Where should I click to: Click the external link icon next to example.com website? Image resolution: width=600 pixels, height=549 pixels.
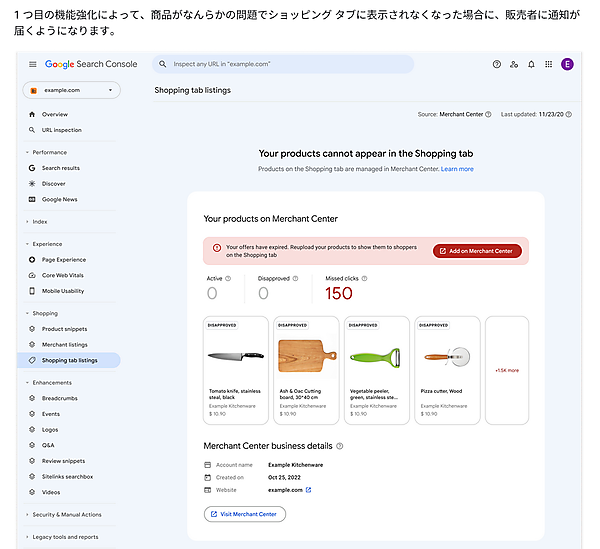pyautogui.click(x=308, y=490)
